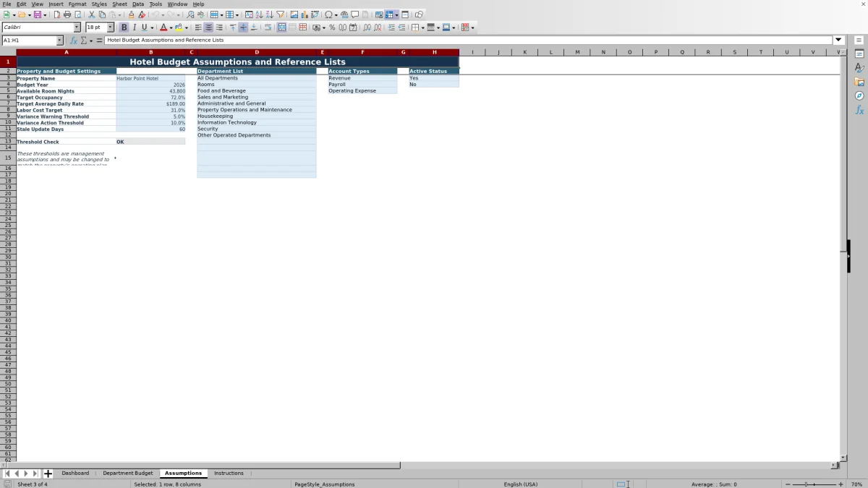Click column D header
868x488 pixels.
click(257, 52)
